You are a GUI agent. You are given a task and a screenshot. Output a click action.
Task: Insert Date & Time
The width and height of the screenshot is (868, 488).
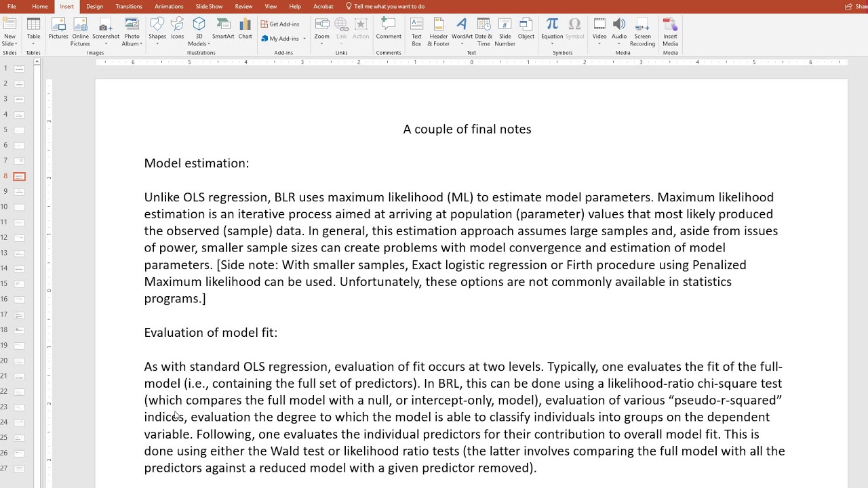484,32
